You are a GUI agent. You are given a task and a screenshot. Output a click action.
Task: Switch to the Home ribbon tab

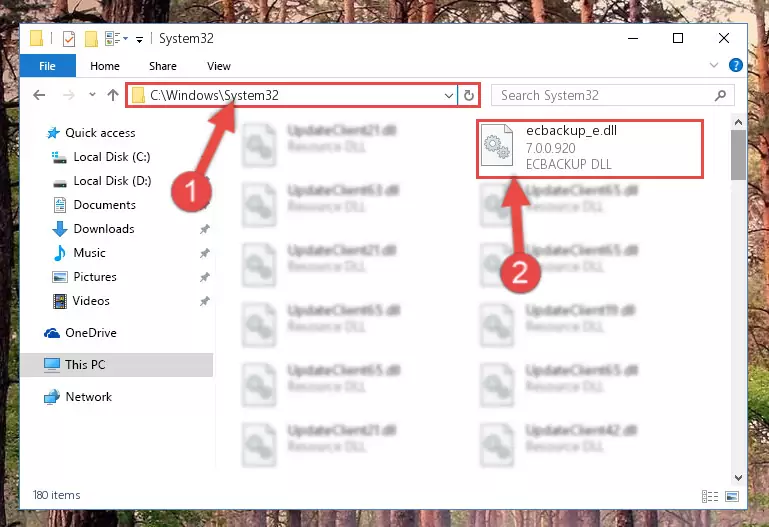(x=105, y=66)
